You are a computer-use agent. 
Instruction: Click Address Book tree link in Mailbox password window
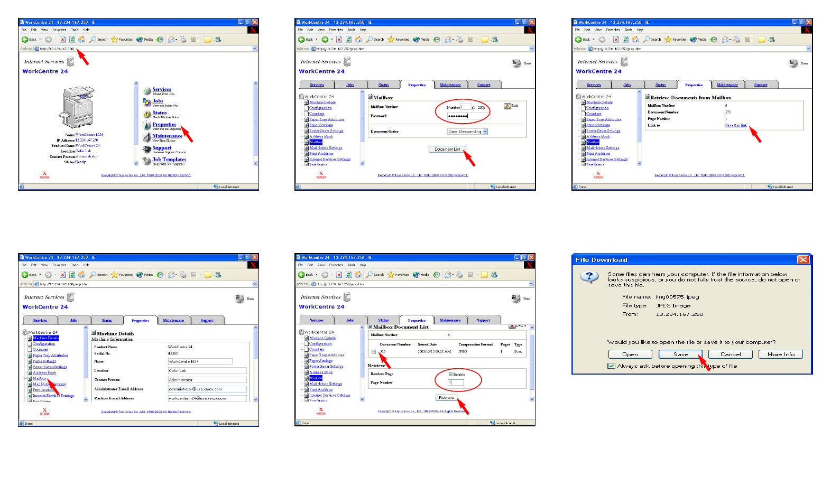[x=321, y=136]
